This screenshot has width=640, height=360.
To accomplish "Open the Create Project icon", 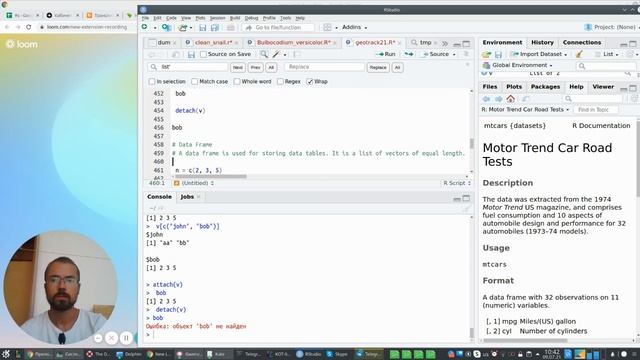I will point(166,27).
